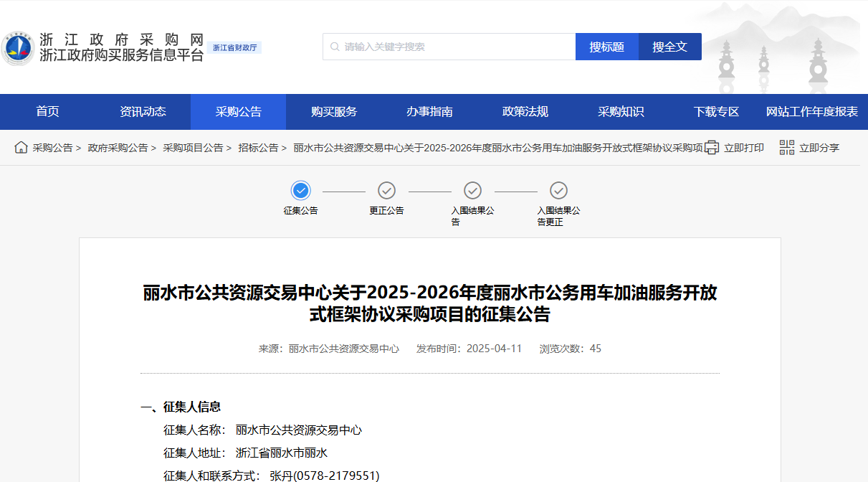Click the 搜标题 search button
The width and height of the screenshot is (868, 482).
click(606, 46)
